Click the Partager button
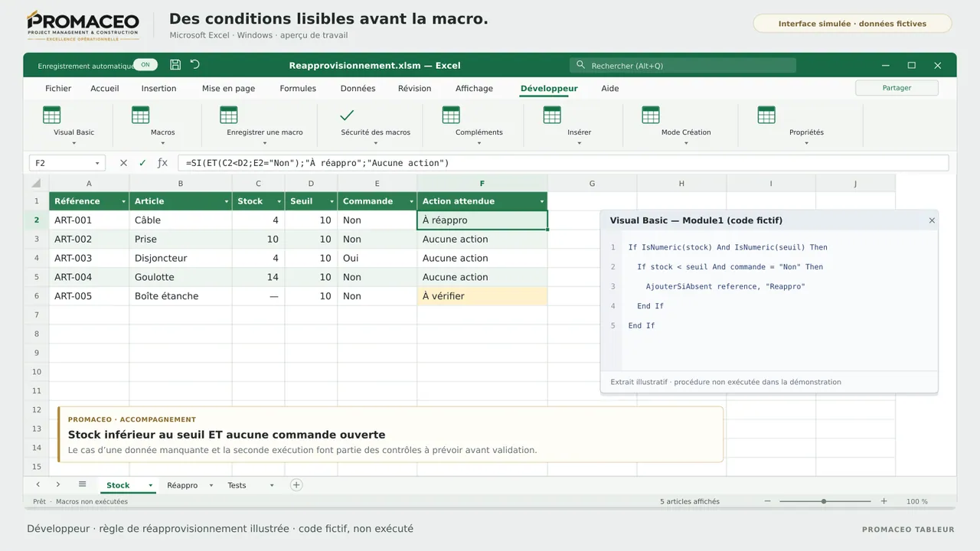The image size is (980, 551). click(x=897, y=88)
